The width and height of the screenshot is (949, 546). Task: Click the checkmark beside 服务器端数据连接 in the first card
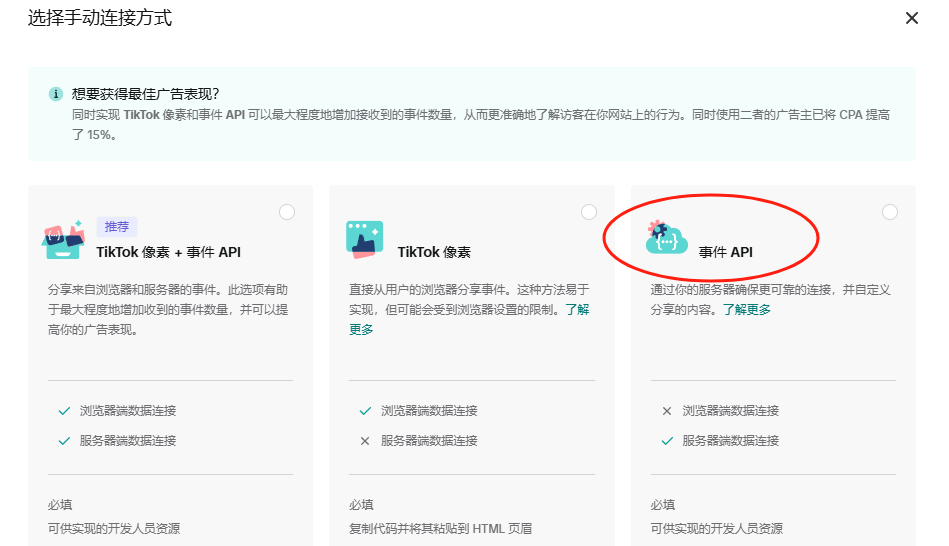pyautogui.click(x=64, y=441)
